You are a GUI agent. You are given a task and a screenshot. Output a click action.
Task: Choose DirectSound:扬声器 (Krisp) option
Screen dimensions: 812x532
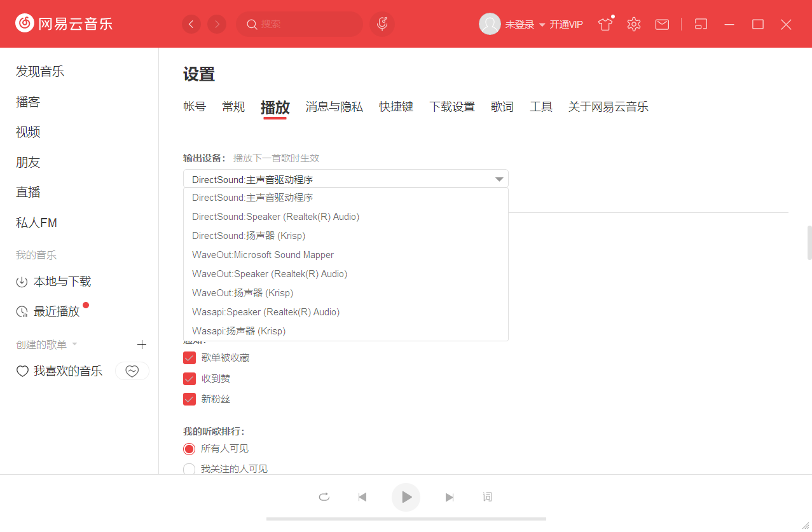pyautogui.click(x=346, y=236)
